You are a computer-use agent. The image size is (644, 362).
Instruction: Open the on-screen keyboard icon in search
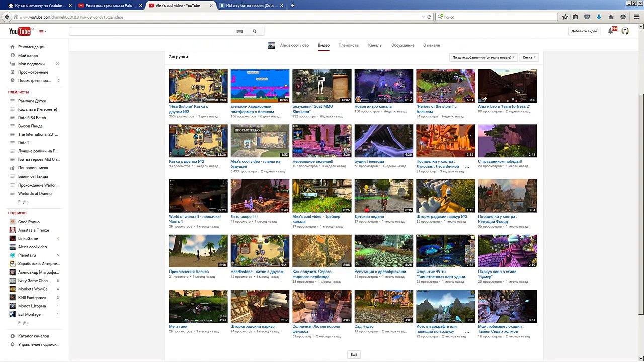[239, 31]
